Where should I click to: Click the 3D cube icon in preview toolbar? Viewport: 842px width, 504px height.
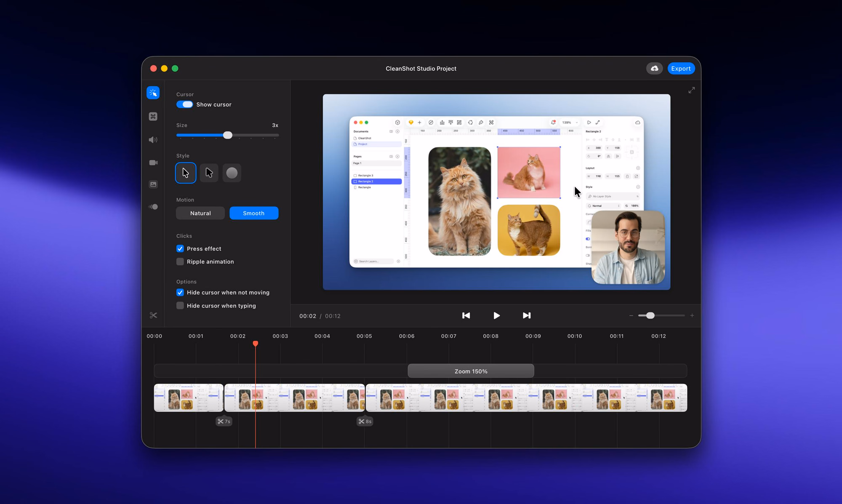point(397,123)
